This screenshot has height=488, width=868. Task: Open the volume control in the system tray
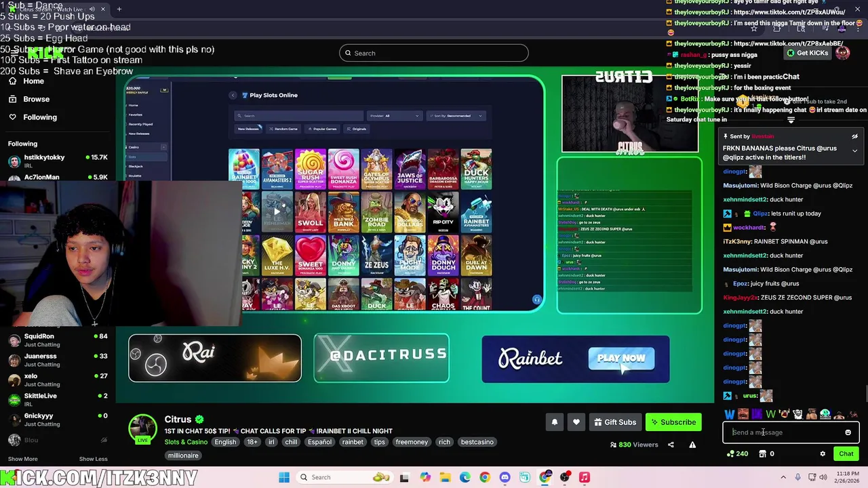click(824, 477)
